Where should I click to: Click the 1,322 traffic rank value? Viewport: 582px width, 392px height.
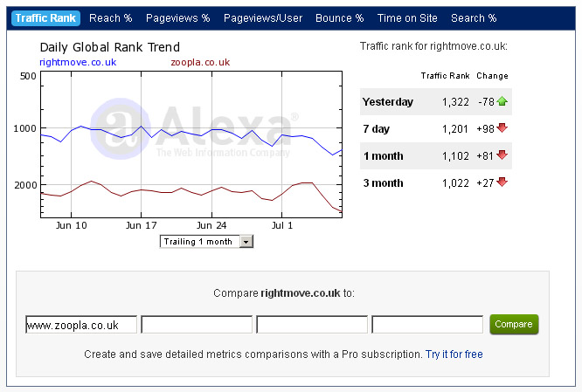[x=455, y=102]
